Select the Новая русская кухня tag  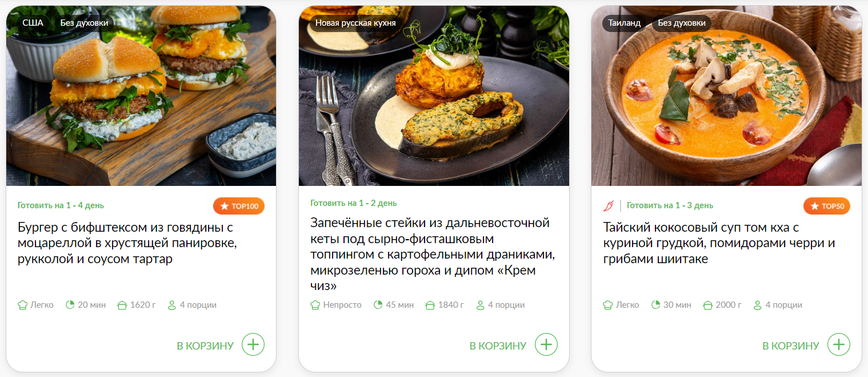click(x=355, y=23)
